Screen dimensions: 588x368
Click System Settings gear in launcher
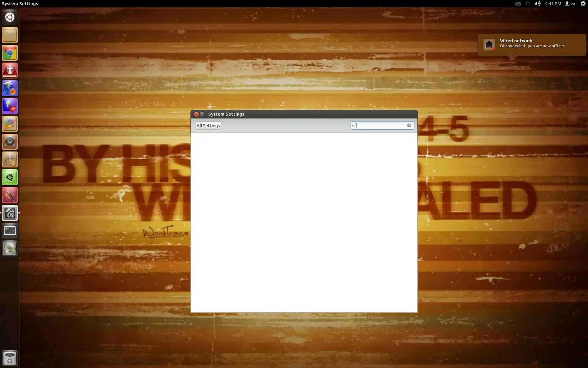[10, 213]
